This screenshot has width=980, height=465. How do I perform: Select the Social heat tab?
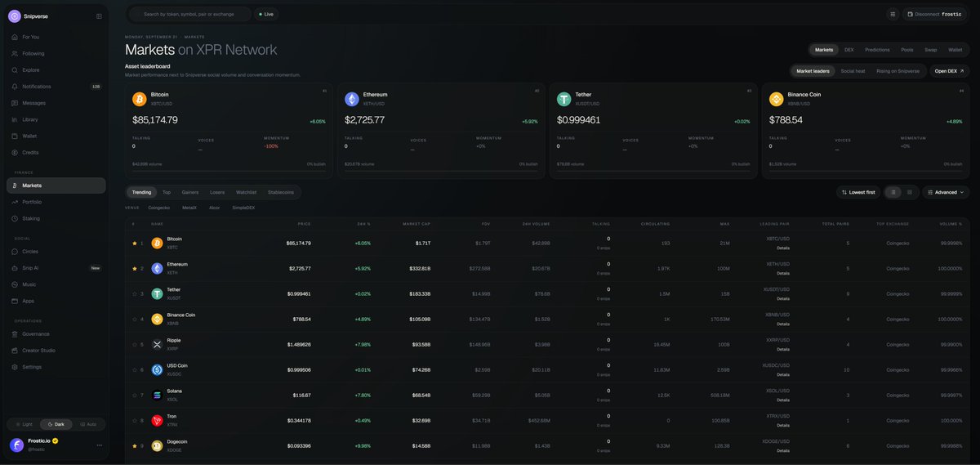[x=853, y=71]
